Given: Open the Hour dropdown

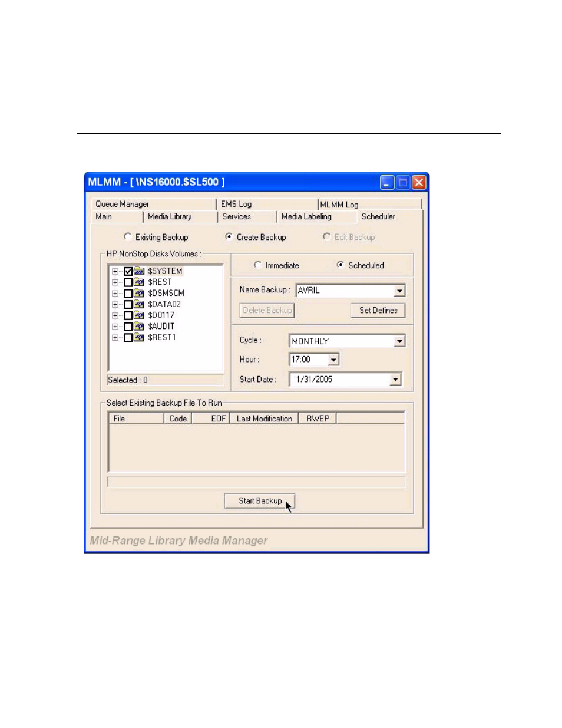Looking at the screenshot, I should (x=333, y=360).
